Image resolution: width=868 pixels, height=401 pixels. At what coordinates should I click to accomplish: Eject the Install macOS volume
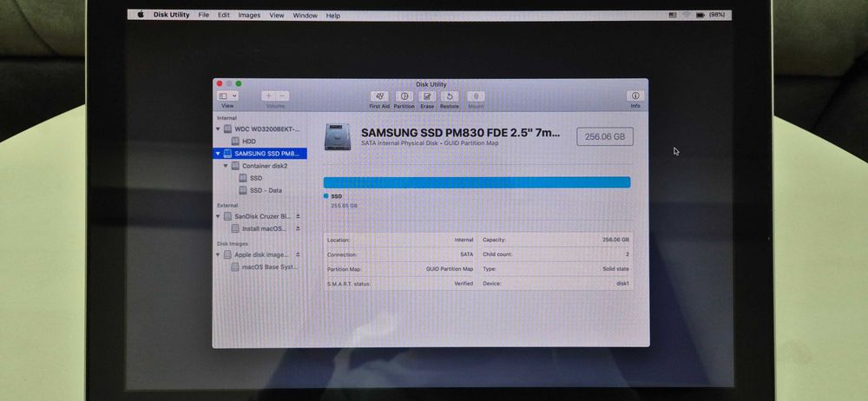pyautogui.click(x=298, y=228)
